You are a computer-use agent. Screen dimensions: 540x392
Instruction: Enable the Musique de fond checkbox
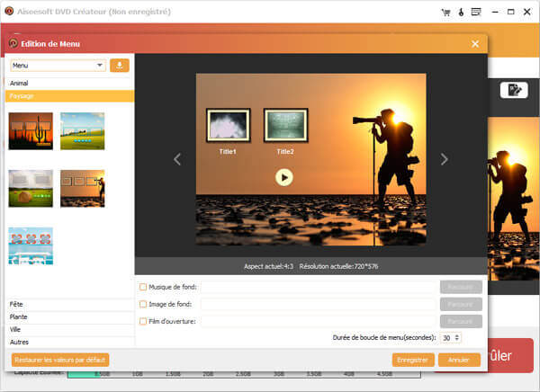[143, 287]
